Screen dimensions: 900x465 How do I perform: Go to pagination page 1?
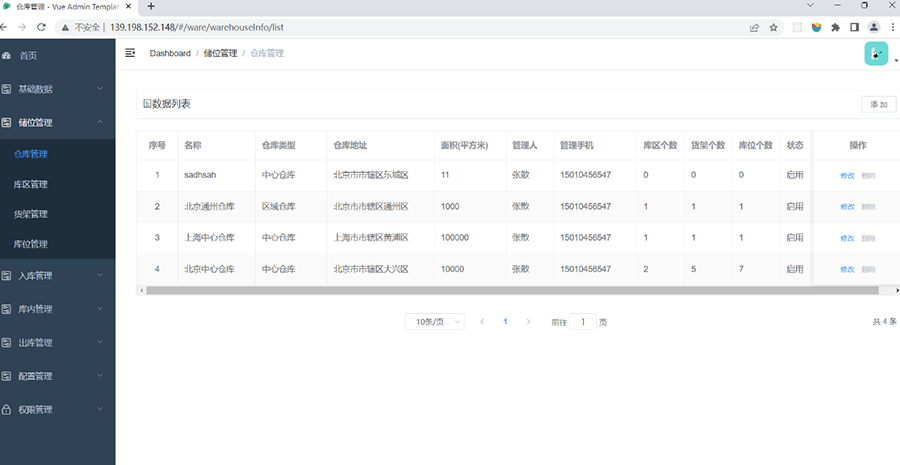click(x=505, y=321)
